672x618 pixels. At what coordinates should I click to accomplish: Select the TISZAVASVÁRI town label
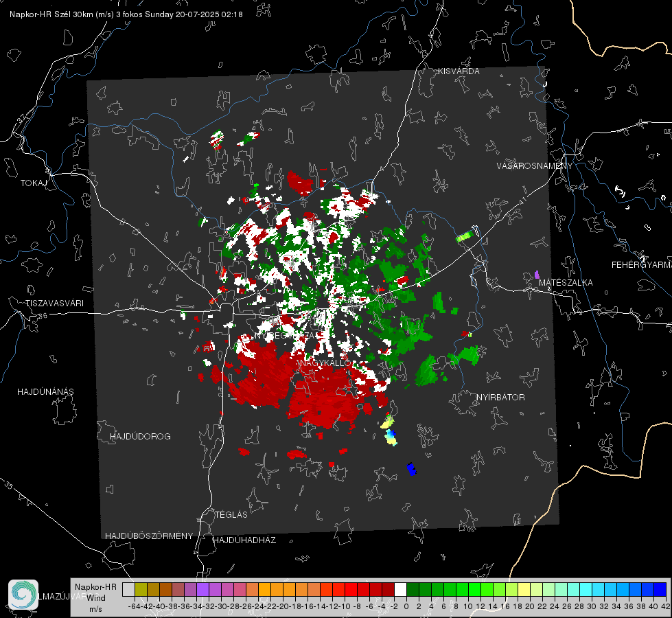click(55, 304)
